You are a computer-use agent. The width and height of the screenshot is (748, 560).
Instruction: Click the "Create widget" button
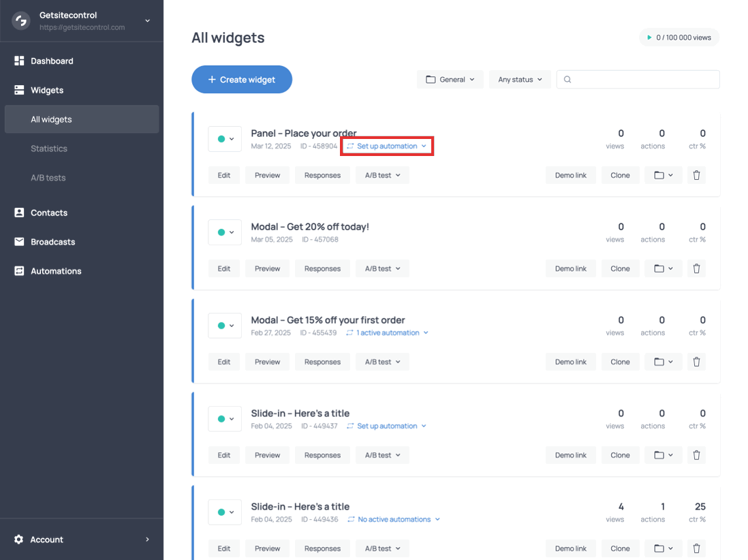pyautogui.click(x=241, y=79)
